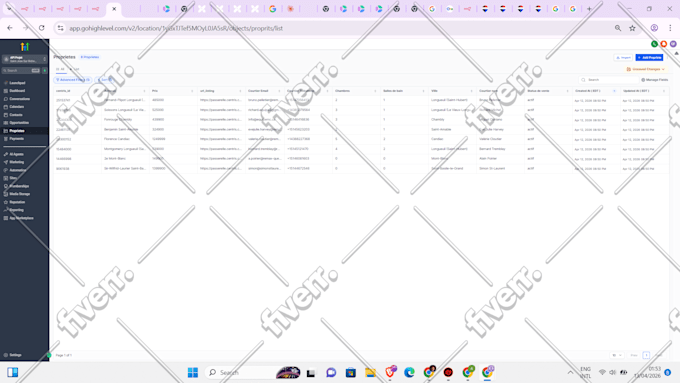Screen dimensions: 680x383
Task: Open the Status de vente column menu
Action: pyautogui.click(x=567, y=91)
